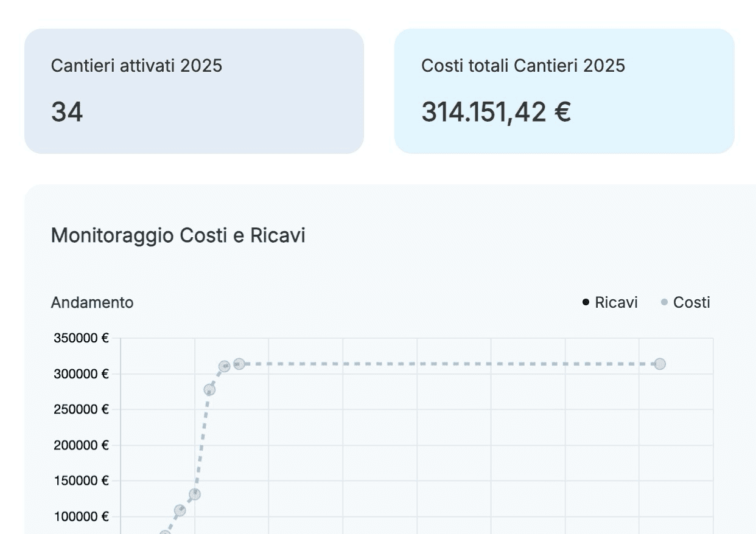This screenshot has height=534, width=756.
Task: Select the Costi data point near 110000 €
Action: click(180, 510)
